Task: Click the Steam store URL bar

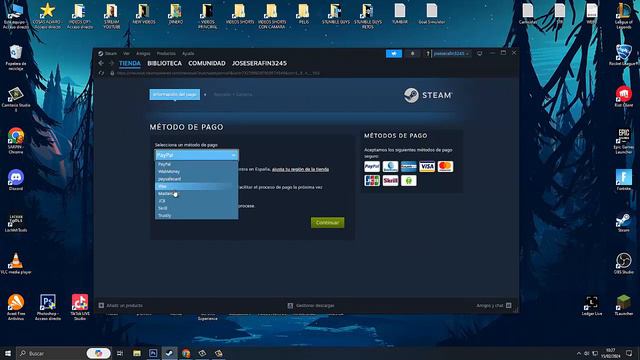Action: [218, 73]
